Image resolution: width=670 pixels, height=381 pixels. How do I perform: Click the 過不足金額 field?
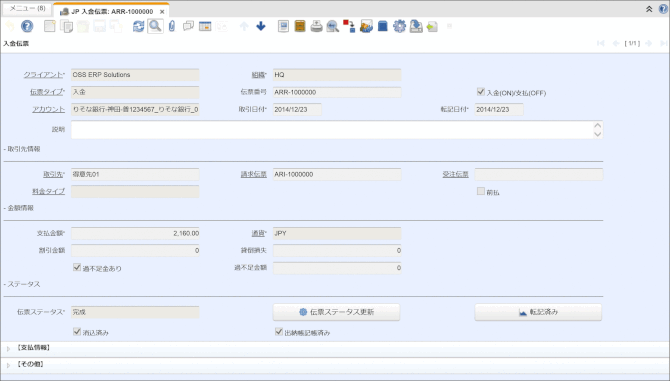[x=337, y=268]
